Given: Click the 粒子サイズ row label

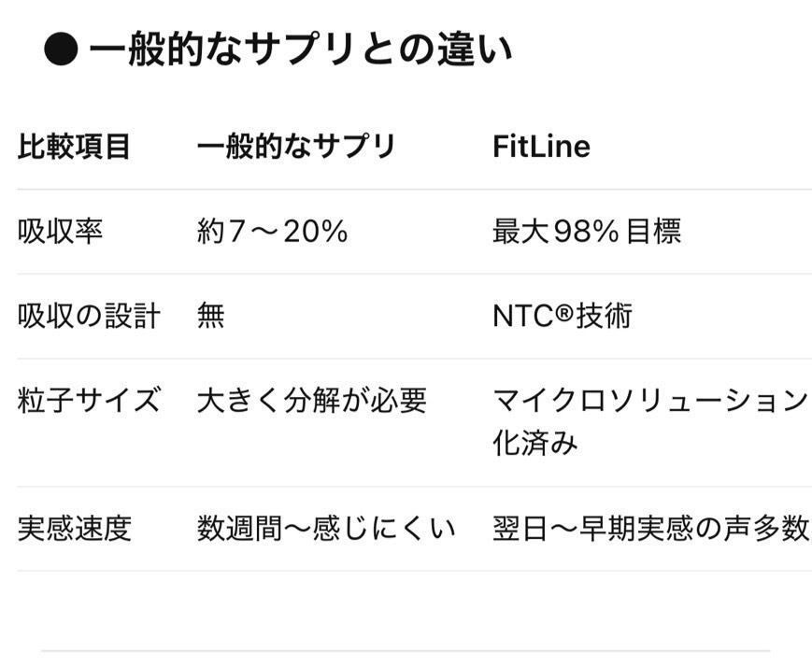Looking at the screenshot, I should coord(89,401).
